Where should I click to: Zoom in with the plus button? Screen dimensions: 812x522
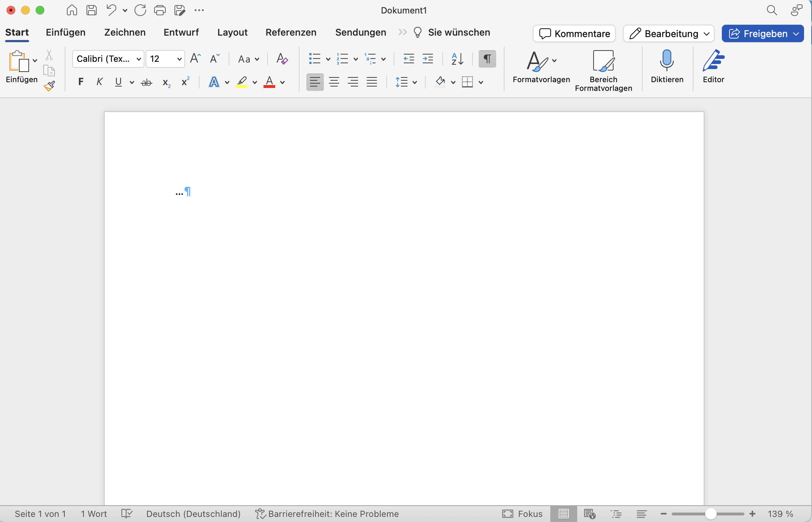coord(752,514)
